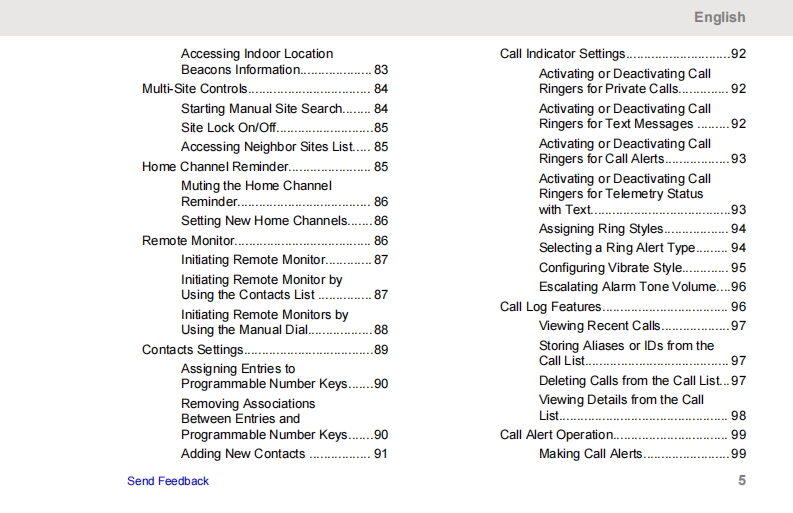Click the Send Feedback link
The height and width of the screenshot is (513, 793).
(168, 481)
